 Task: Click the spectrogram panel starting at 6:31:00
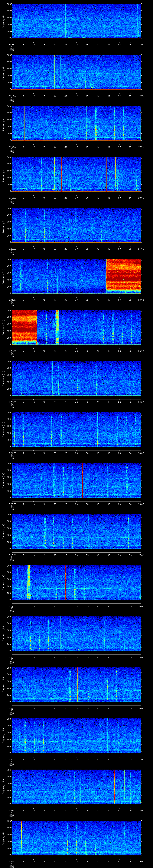(x=76, y=787)
